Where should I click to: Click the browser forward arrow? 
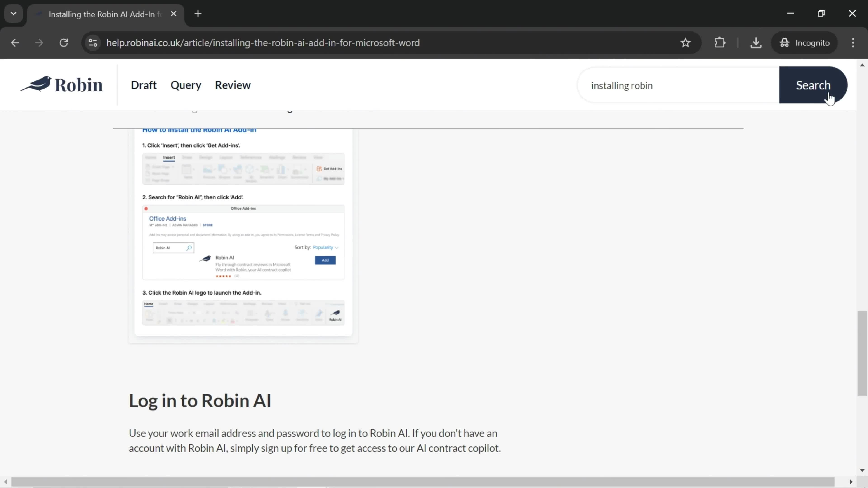coord(39,43)
